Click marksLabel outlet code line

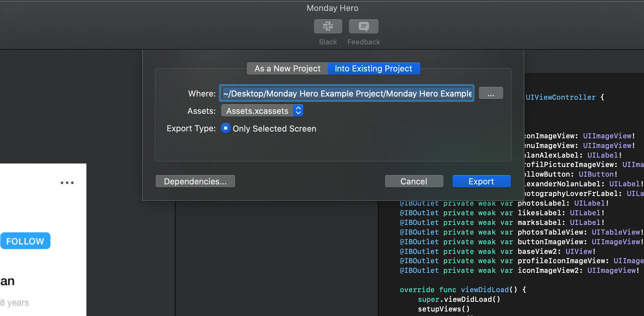pos(502,222)
